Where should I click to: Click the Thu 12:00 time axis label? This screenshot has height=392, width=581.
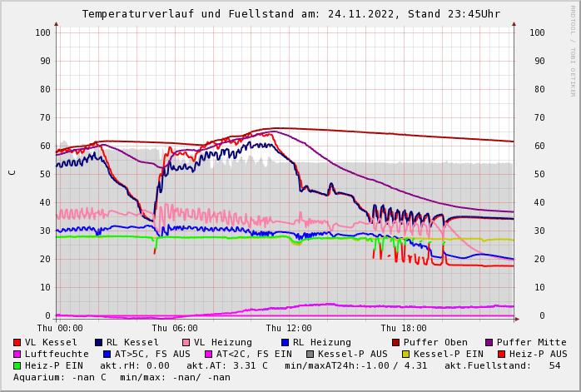(289, 328)
